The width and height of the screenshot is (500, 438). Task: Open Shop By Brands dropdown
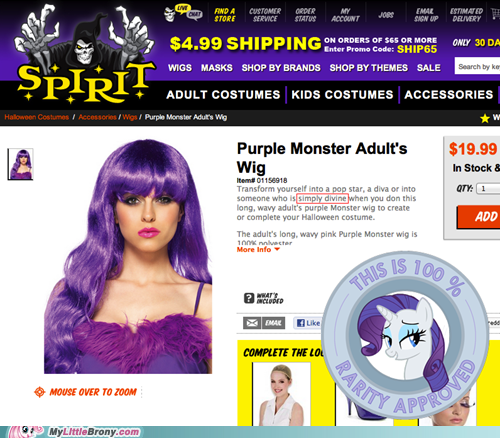[x=281, y=68]
